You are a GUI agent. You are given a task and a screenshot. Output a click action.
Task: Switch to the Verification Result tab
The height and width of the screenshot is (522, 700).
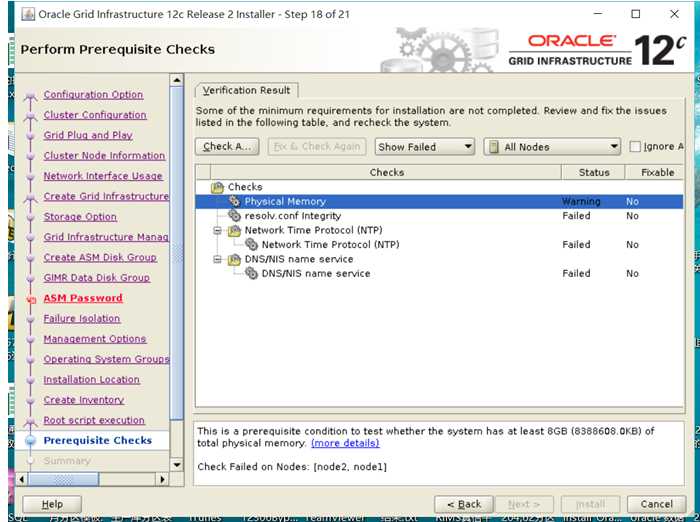246,91
